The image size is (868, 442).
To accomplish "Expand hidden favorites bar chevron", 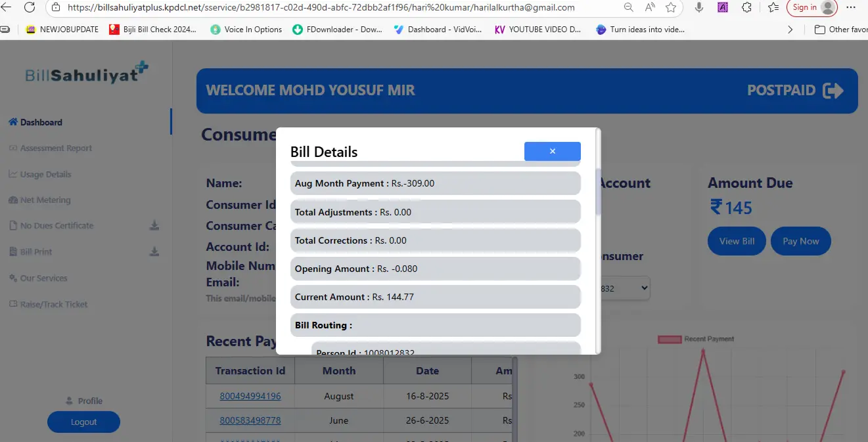I will [x=790, y=30].
